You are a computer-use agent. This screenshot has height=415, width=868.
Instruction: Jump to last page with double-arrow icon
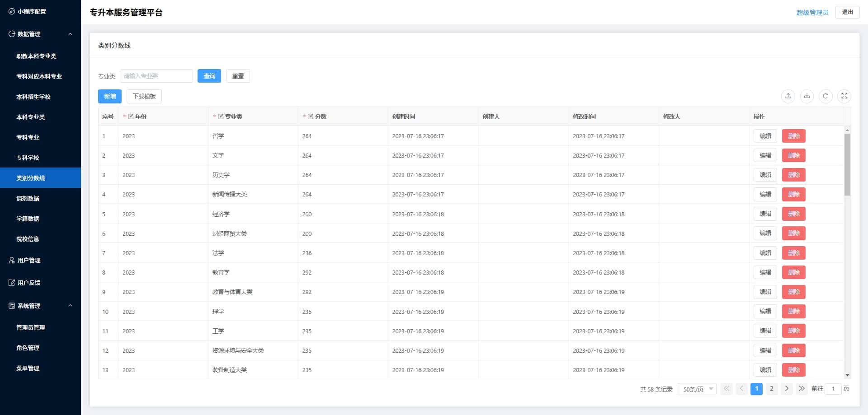pyautogui.click(x=802, y=389)
